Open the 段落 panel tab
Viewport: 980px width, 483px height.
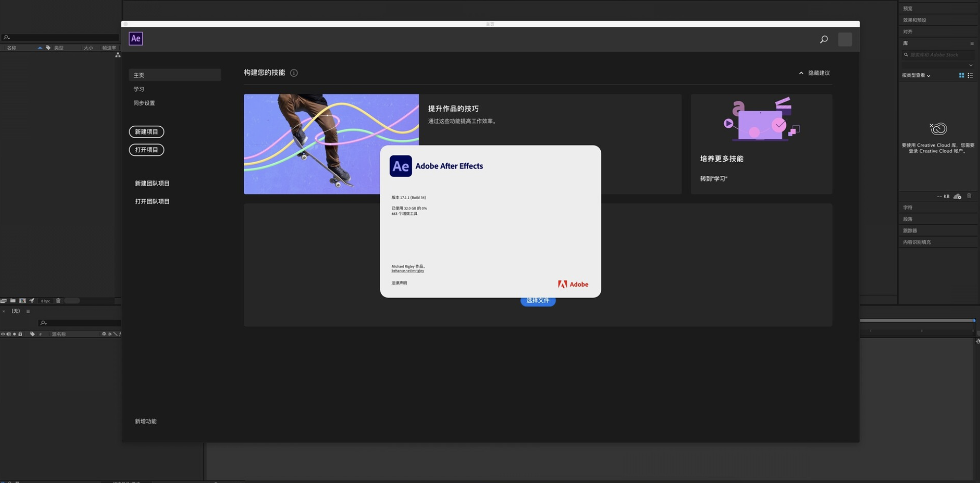tap(908, 219)
